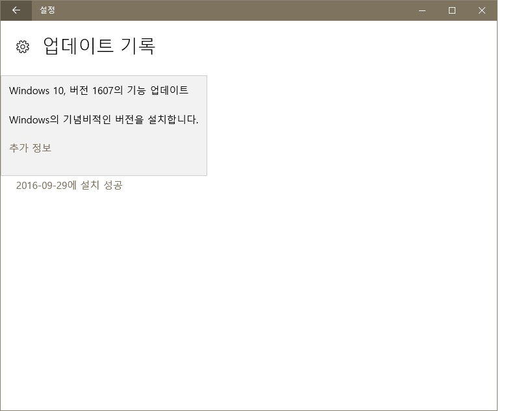This screenshot has width=532, height=411.
Task: Click the 2016-09-29 install date
Action: pyautogui.click(x=42, y=186)
